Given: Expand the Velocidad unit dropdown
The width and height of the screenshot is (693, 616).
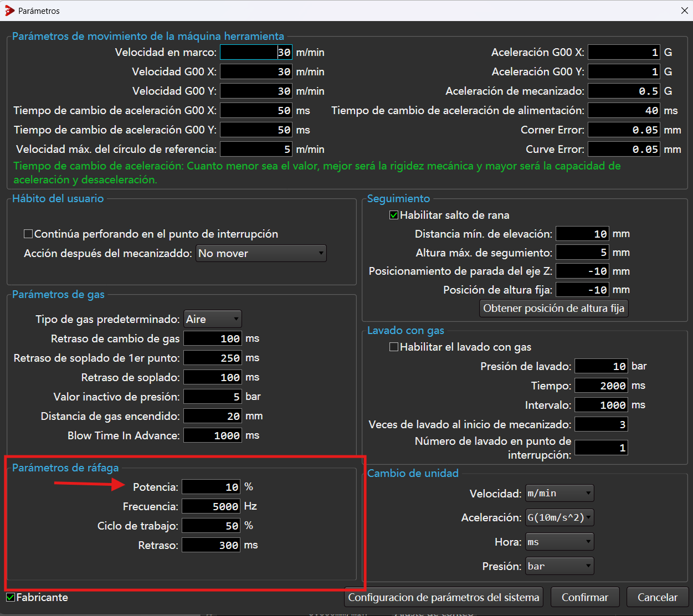Looking at the screenshot, I should [x=559, y=493].
